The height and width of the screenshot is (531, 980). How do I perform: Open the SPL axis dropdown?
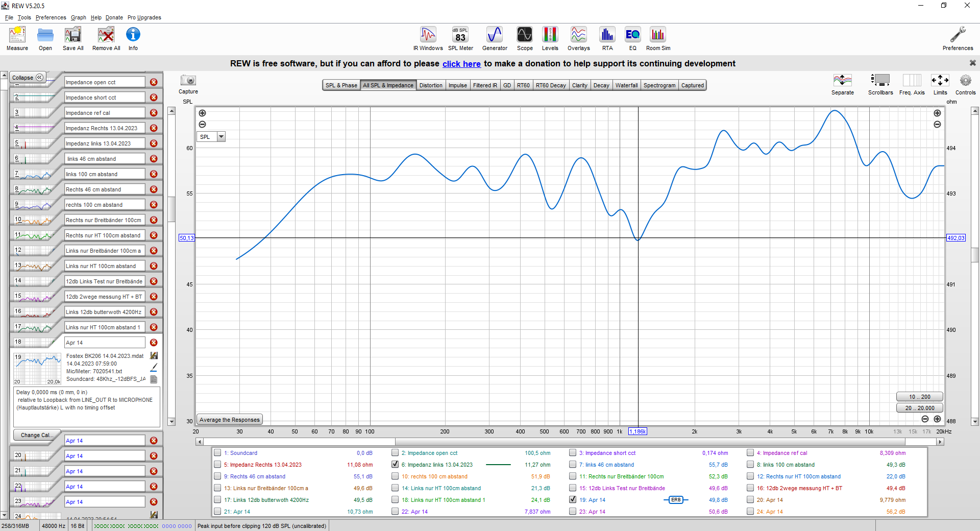(x=221, y=137)
